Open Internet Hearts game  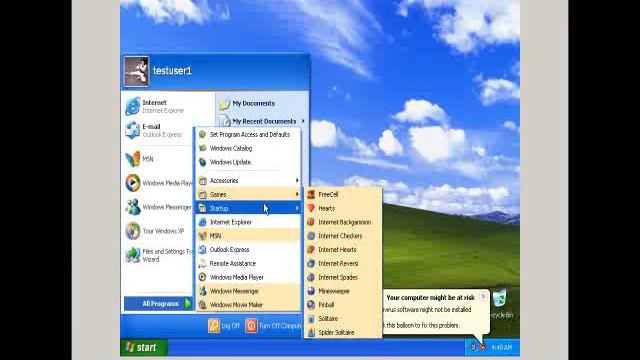click(x=343, y=250)
